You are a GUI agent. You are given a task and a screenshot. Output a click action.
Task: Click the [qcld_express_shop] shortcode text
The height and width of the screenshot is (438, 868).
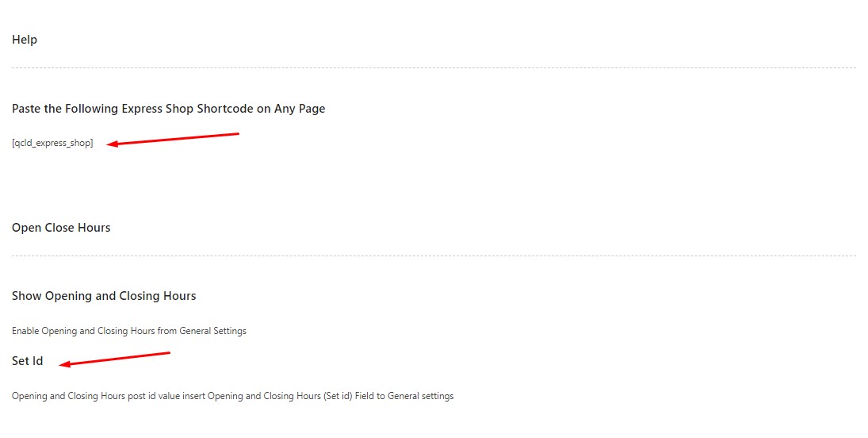(x=52, y=144)
